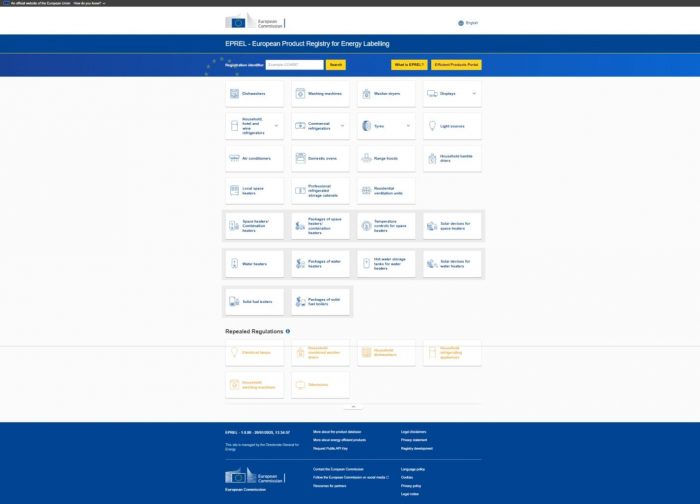Expand the Displays category chevron
Viewport: 700px width, 504px height.
point(474,93)
